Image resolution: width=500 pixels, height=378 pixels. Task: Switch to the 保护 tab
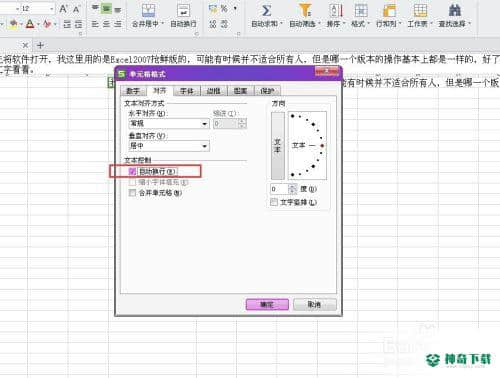(267, 91)
